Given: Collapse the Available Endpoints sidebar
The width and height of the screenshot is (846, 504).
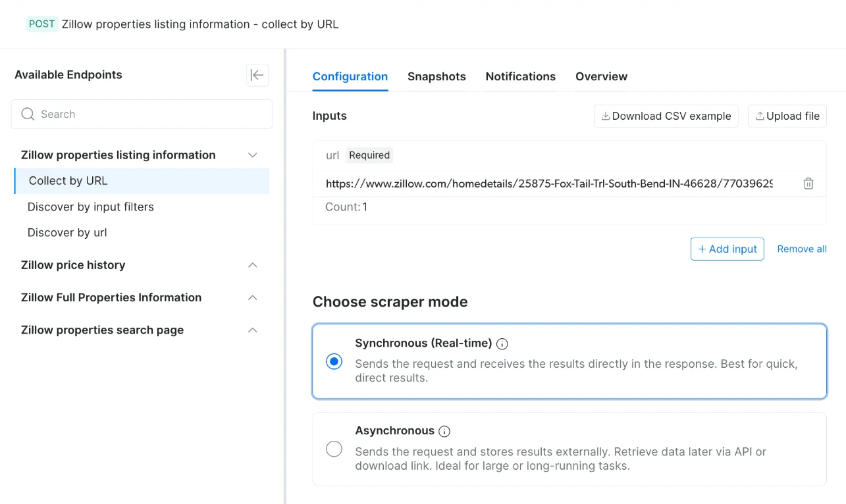Looking at the screenshot, I should click(257, 75).
